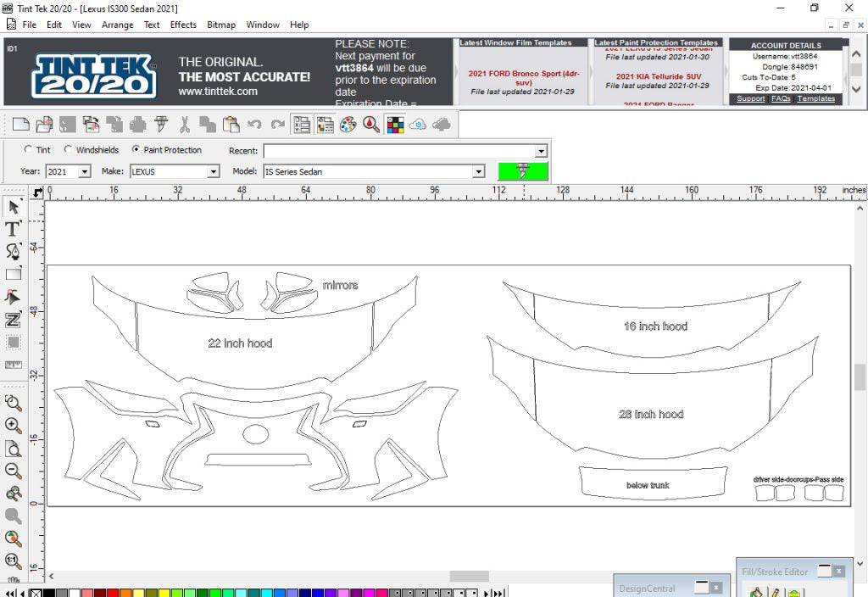Open the Bitmap menu
Image resolution: width=868 pixels, height=597 pixels.
tap(221, 25)
